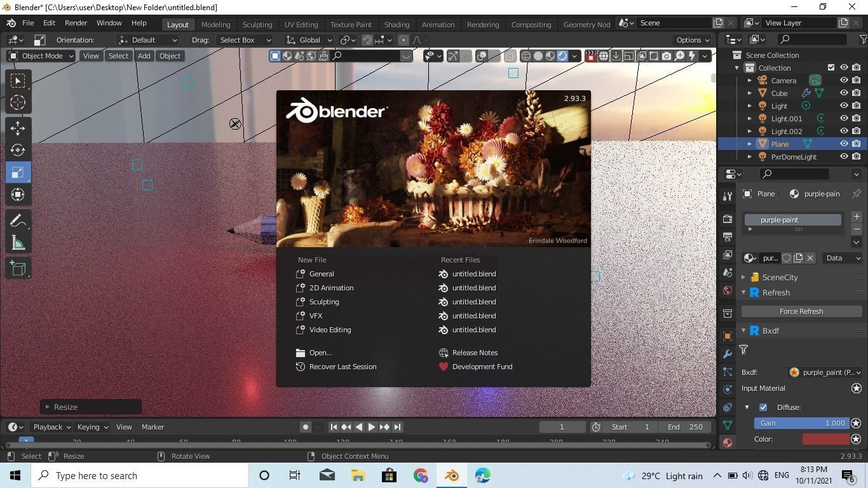Activate the Transform tool in left toolbar
The height and width of the screenshot is (488, 868).
tap(18, 194)
